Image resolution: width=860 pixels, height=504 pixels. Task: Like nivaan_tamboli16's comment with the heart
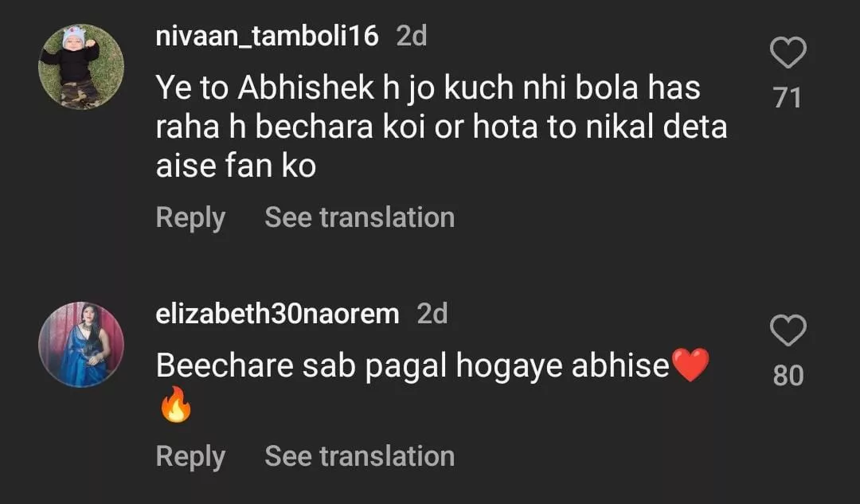(788, 54)
